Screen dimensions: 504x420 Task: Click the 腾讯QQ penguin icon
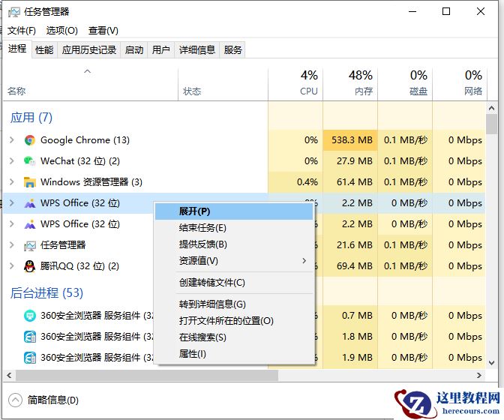[29, 266]
